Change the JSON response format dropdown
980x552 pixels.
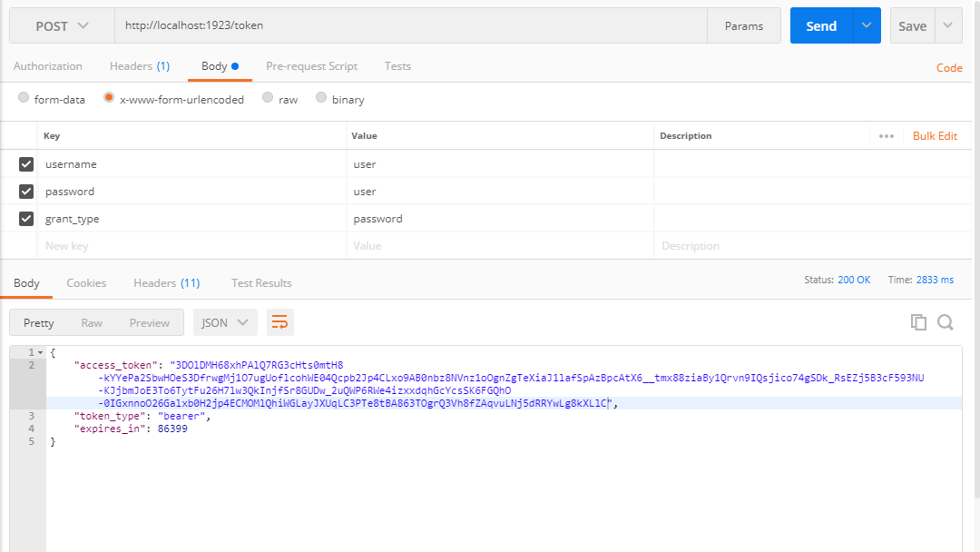(x=225, y=322)
